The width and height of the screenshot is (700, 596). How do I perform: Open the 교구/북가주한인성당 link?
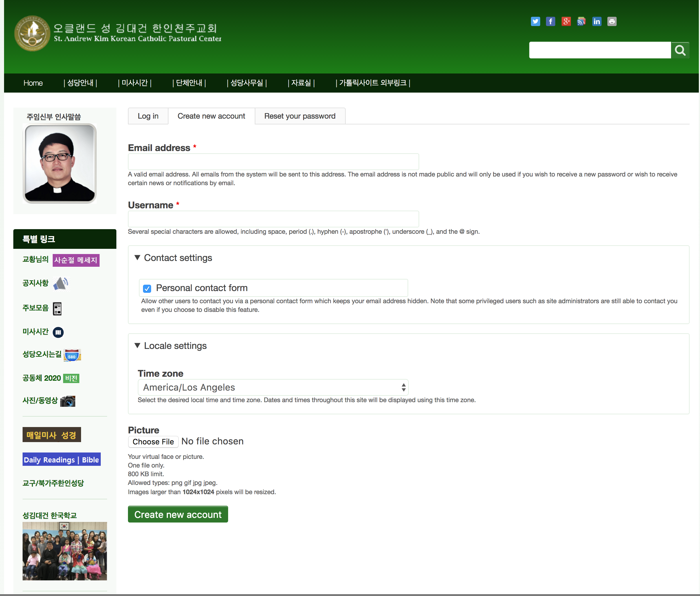[x=53, y=483]
